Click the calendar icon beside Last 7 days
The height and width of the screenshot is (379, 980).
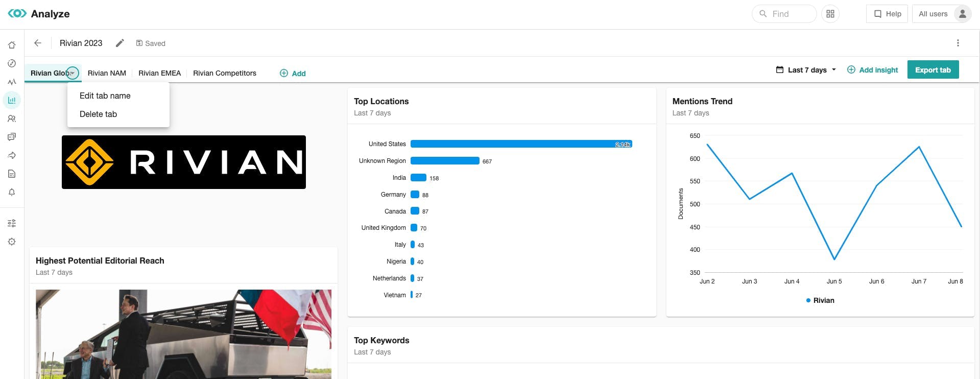[x=780, y=69]
